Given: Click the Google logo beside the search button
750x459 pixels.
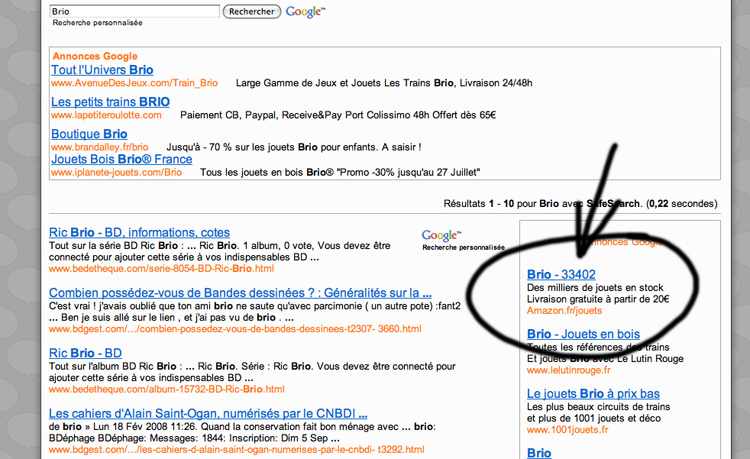Looking at the screenshot, I should [304, 12].
